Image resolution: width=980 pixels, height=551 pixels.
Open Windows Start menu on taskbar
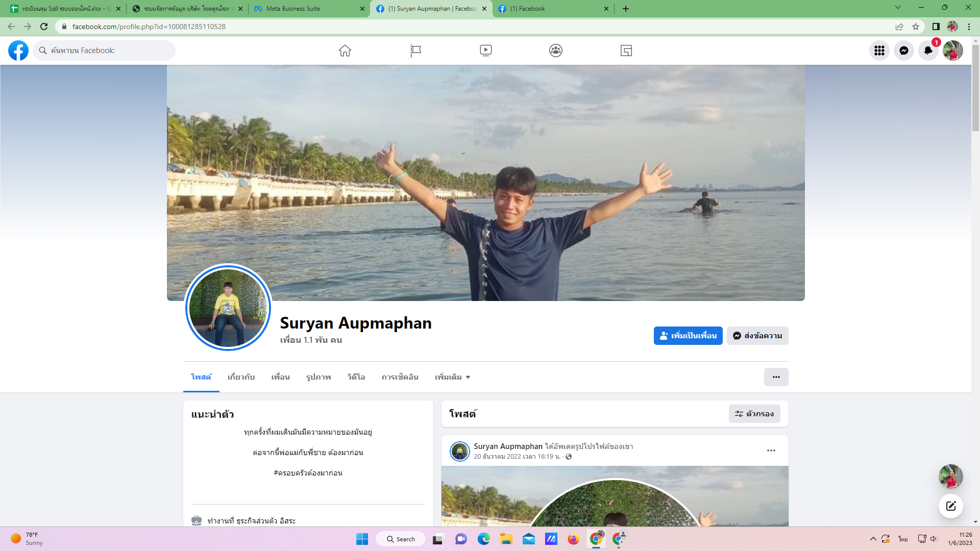(362, 539)
